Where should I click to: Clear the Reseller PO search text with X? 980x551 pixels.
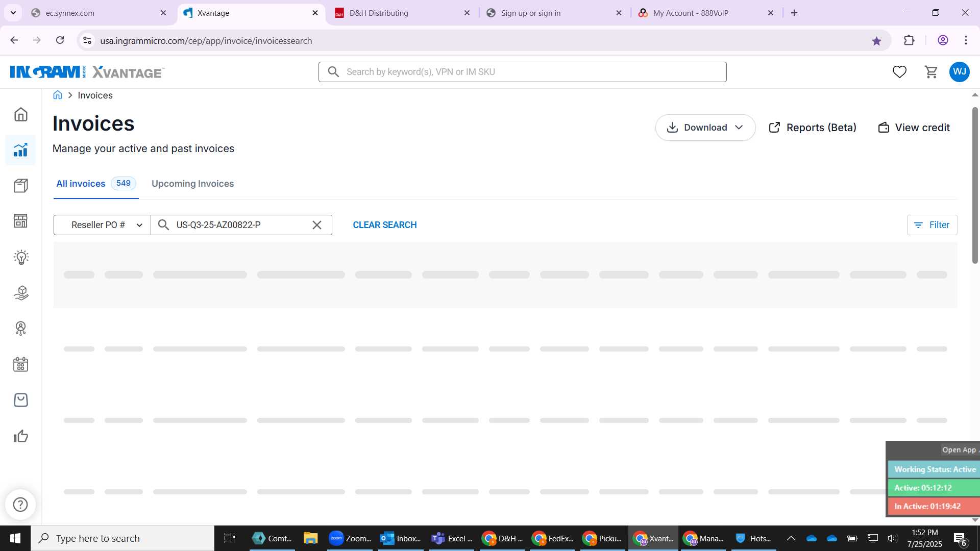(316, 225)
